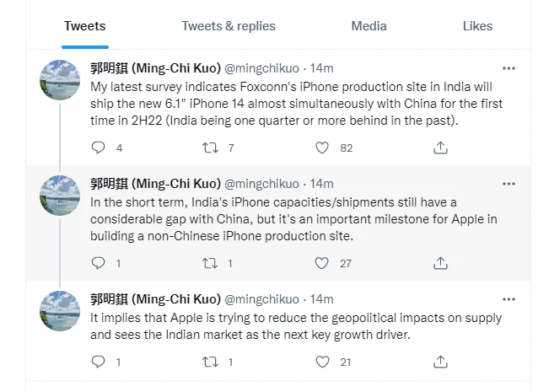The image size is (549, 392).
Task: Open more options menu on first tweet
Action: click(509, 68)
